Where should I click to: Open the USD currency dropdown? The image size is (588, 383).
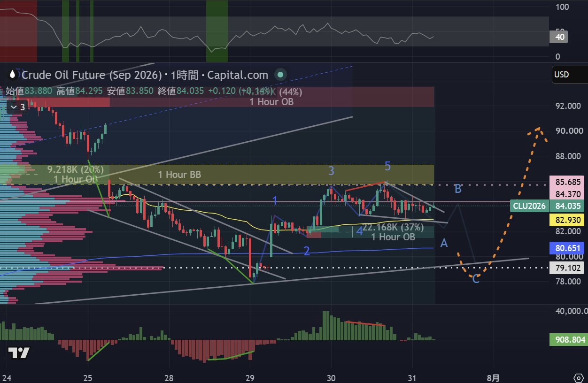click(x=570, y=75)
